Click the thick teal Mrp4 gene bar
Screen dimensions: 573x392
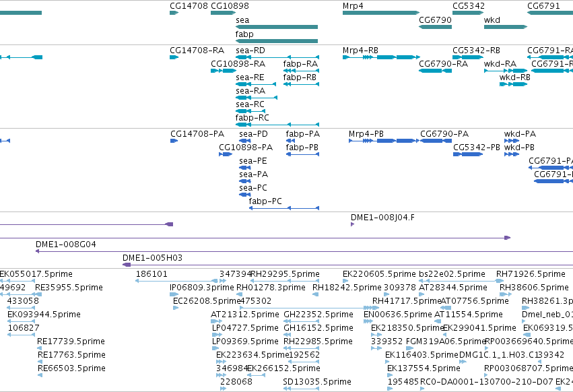381,13
